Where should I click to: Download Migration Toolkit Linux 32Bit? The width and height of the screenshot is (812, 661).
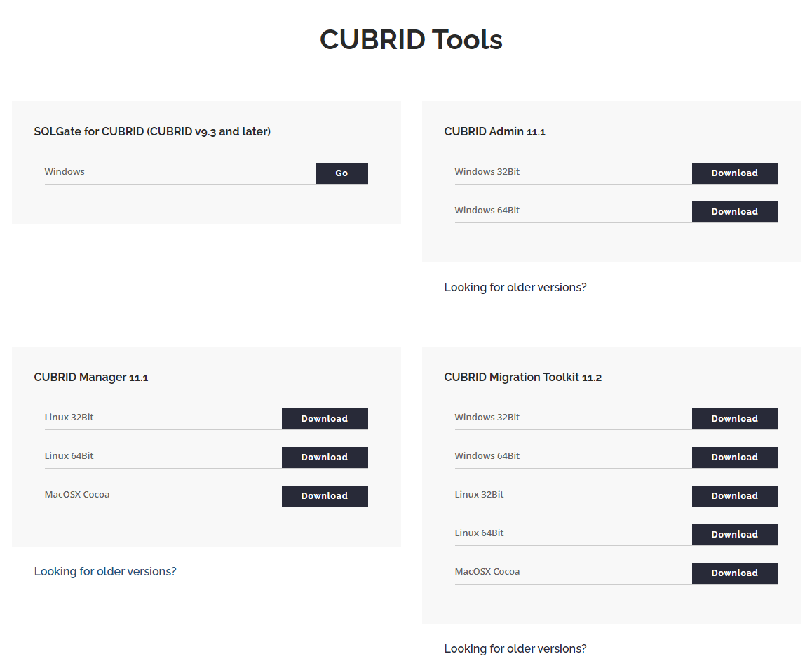click(x=735, y=495)
